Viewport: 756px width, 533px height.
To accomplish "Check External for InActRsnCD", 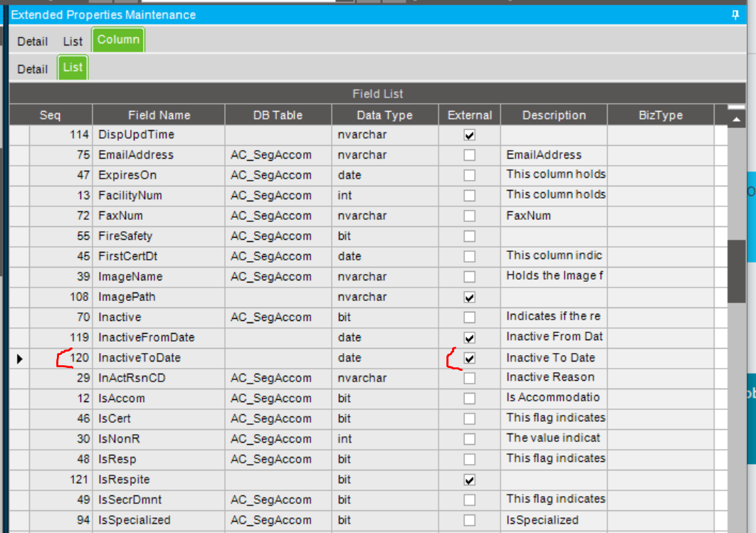I will 469,379.
